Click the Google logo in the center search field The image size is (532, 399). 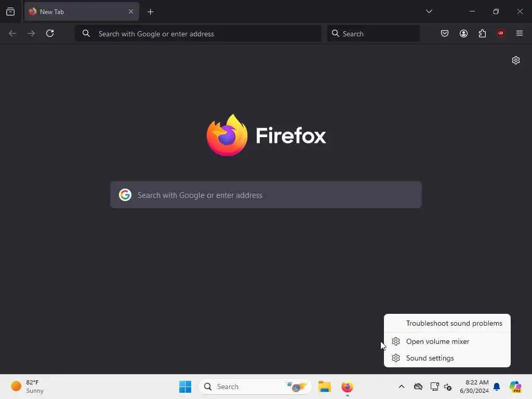point(125,195)
